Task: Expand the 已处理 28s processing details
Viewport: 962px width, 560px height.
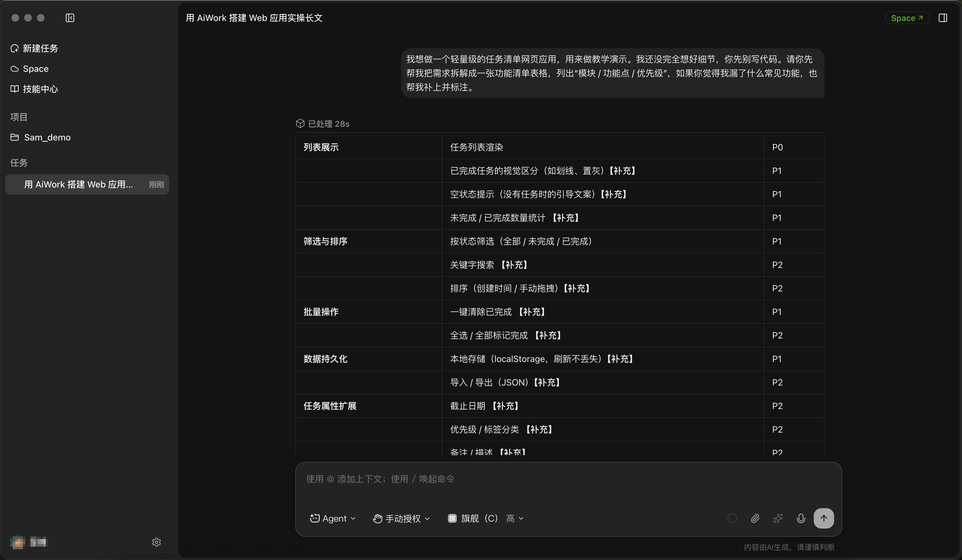Action: pos(323,124)
